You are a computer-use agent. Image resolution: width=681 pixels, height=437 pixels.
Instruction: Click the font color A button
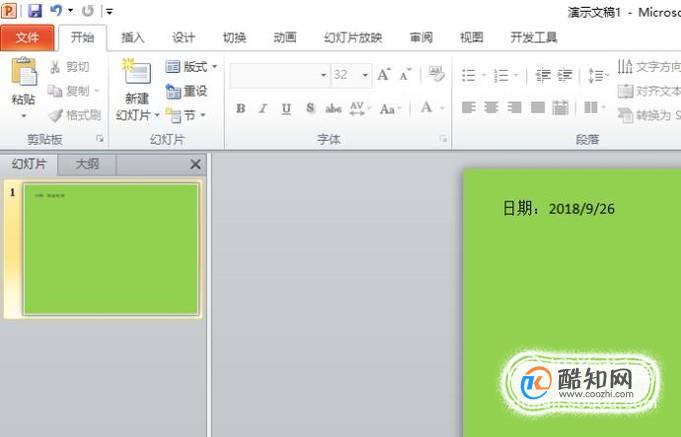[426, 108]
